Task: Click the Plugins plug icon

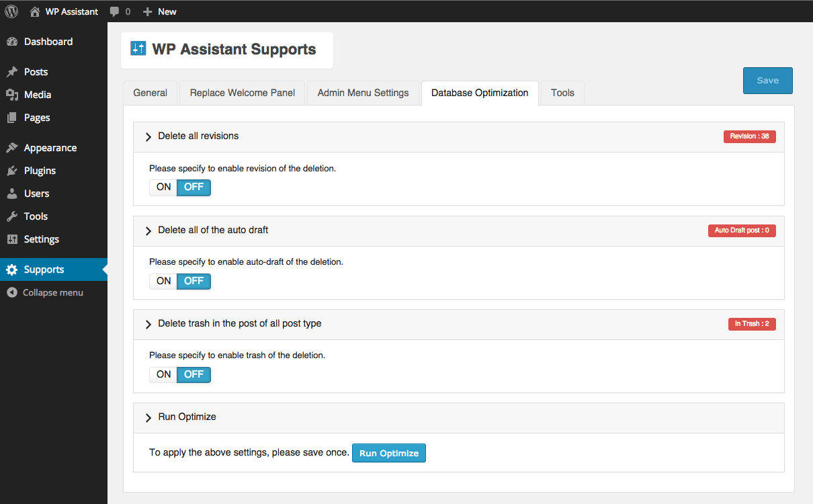Action: point(12,171)
